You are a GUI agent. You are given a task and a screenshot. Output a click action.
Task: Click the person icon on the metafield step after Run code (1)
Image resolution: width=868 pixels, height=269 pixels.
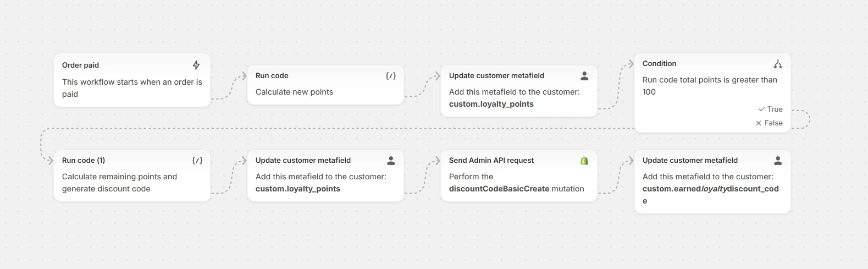pos(391,161)
